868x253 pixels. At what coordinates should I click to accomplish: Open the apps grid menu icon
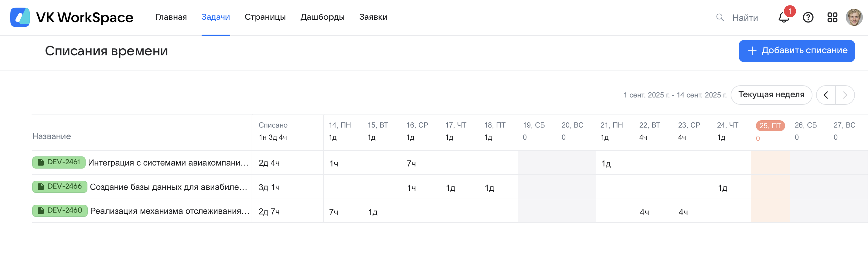(832, 18)
